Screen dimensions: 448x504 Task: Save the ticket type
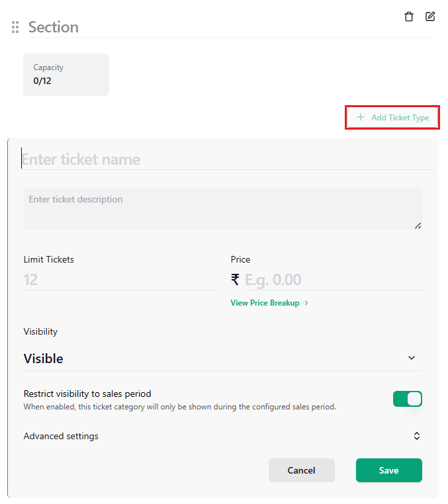click(389, 470)
